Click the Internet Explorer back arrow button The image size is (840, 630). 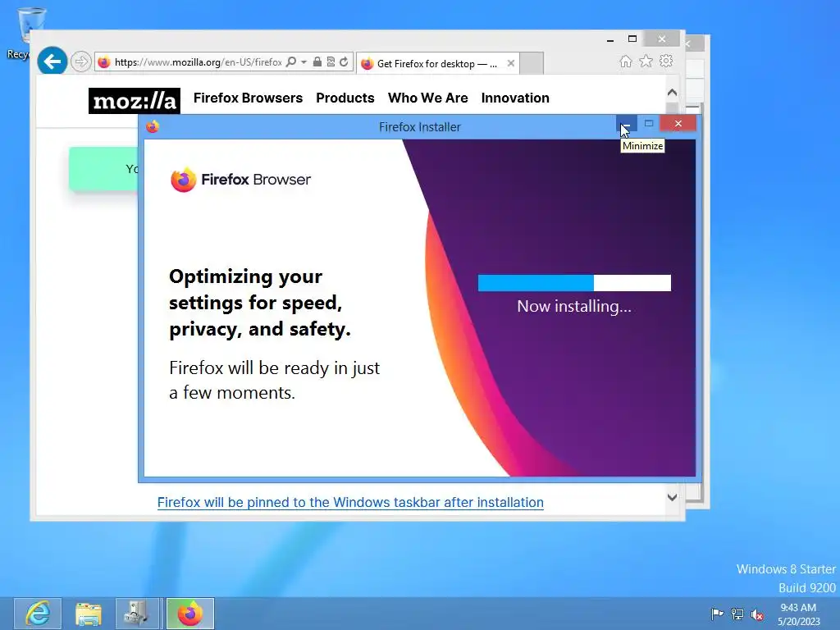pyautogui.click(x=52, y=62)
